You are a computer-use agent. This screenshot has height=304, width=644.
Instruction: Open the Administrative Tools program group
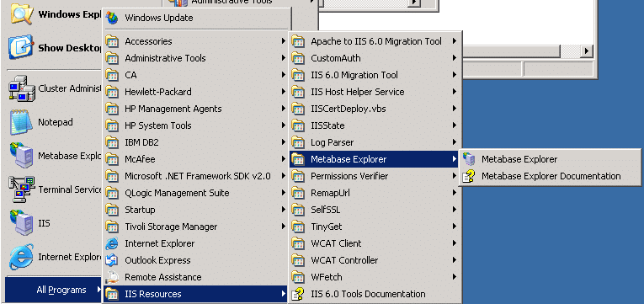195,58
